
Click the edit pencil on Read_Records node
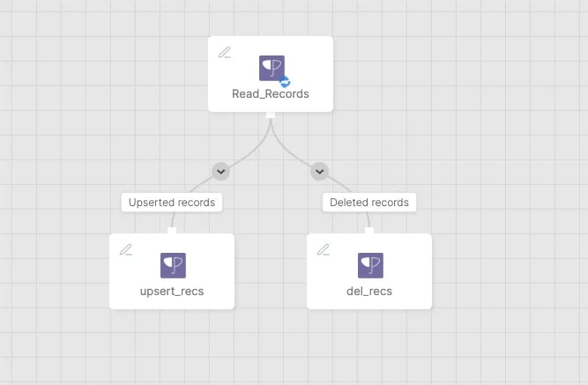click(224, 52)
